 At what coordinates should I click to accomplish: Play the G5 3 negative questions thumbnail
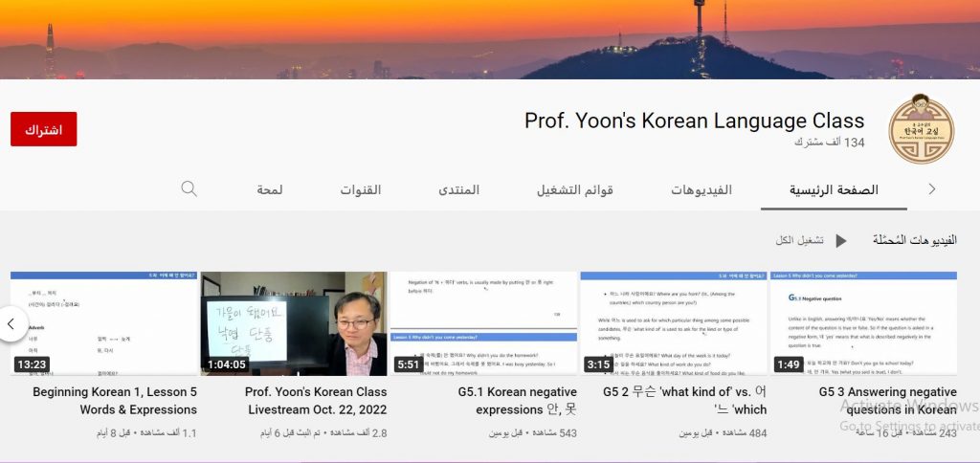coord(862,323)
